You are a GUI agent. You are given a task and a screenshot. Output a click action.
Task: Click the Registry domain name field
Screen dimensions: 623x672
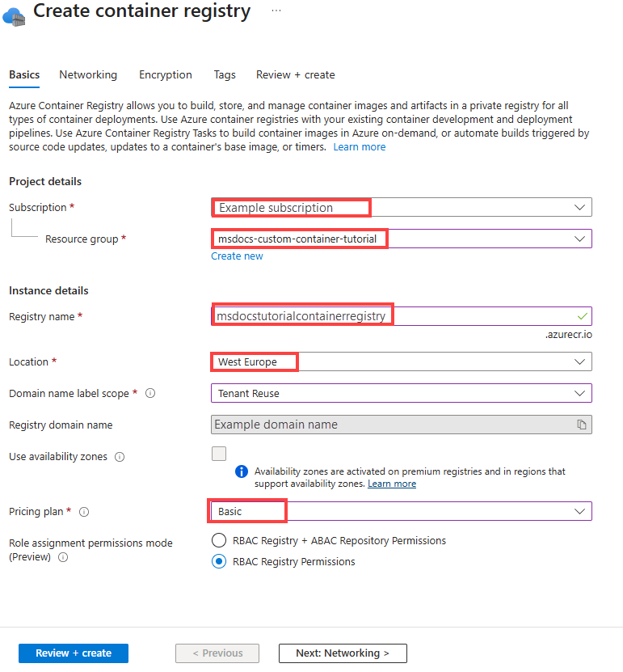tap(402, 425)
